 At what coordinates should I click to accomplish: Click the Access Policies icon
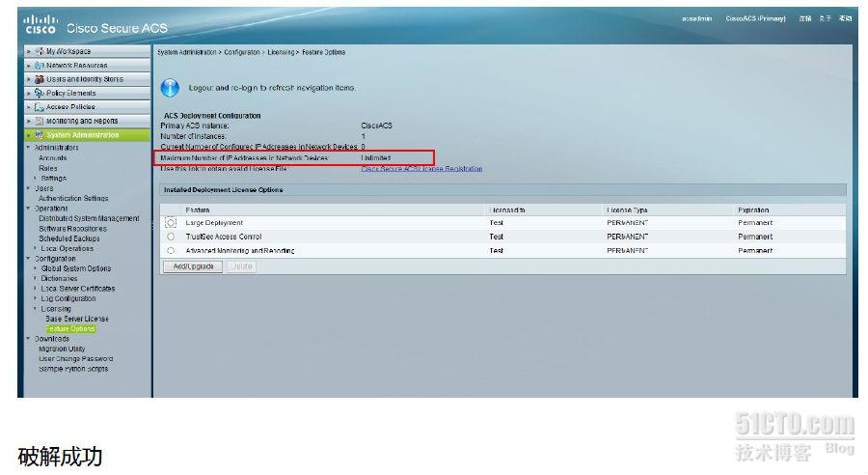point(40,107)
